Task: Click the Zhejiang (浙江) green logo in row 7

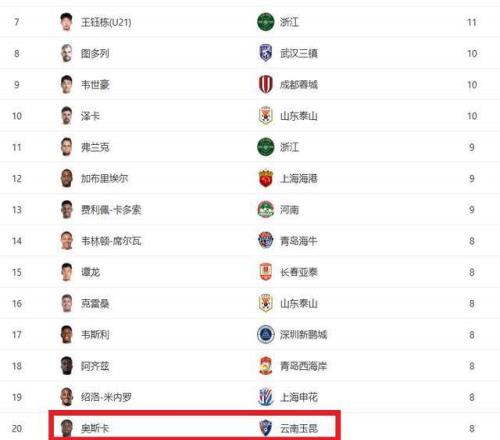Action: click(266, 22)
